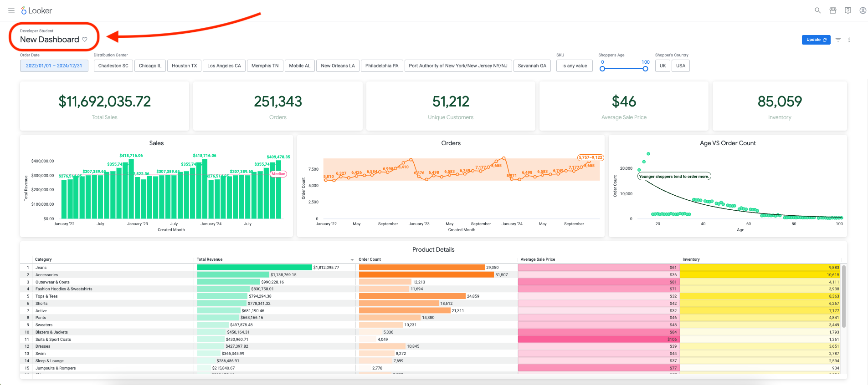
Task: Click the Looker logo link
Action: click(36, 10)
